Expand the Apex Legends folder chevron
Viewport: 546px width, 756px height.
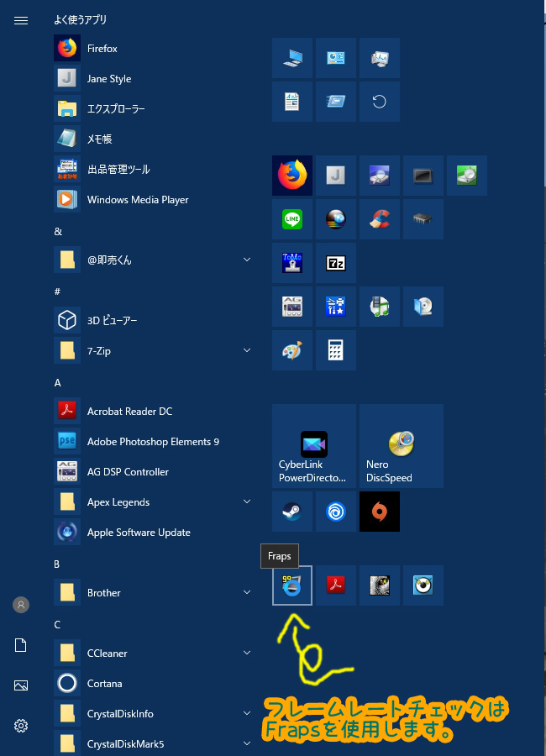[247, 502]
